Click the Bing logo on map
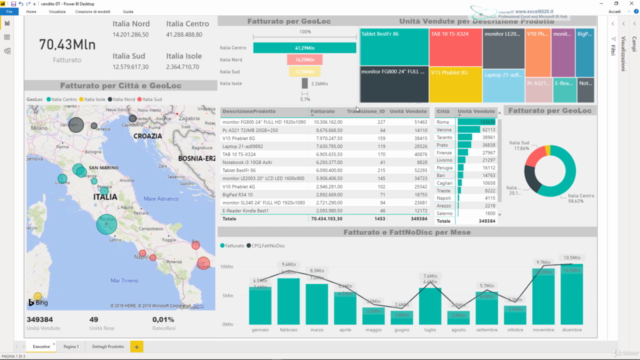The width and height of the screenshot is (640, 360). (x=38, y=302)
